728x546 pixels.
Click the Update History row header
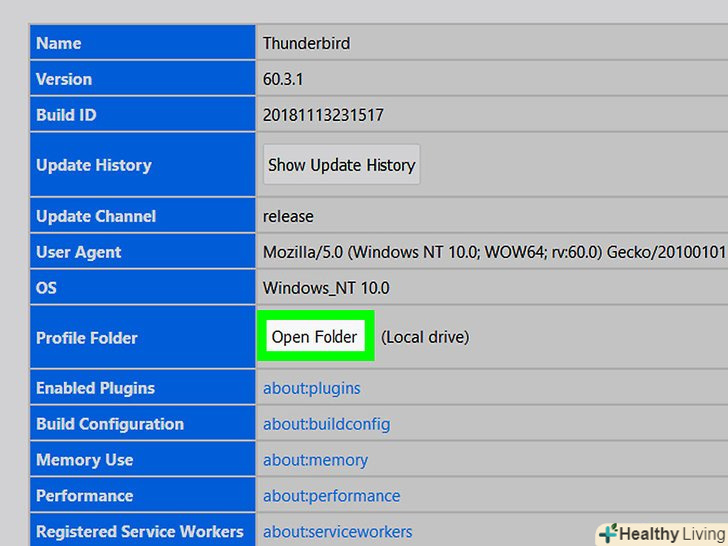pos(143,164)
